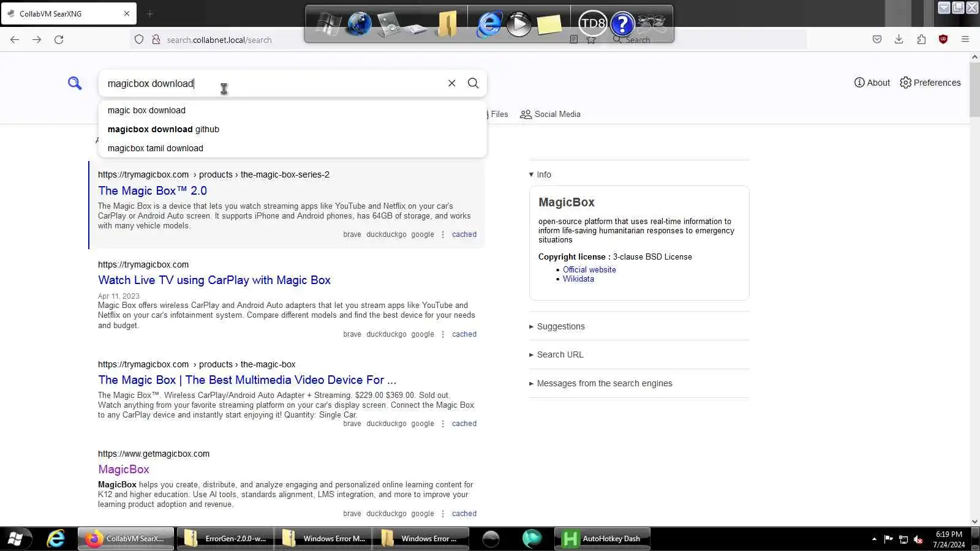The height and width of the screenshot is (551, 980).
Task: Open a new browser tab
Action: (149, 13)
